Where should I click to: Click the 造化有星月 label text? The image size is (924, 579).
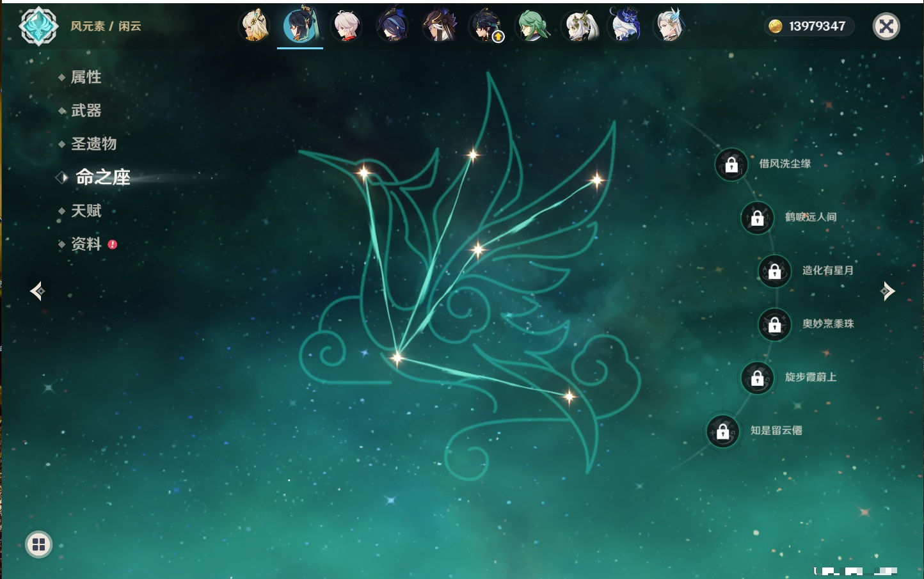[828, 270]
